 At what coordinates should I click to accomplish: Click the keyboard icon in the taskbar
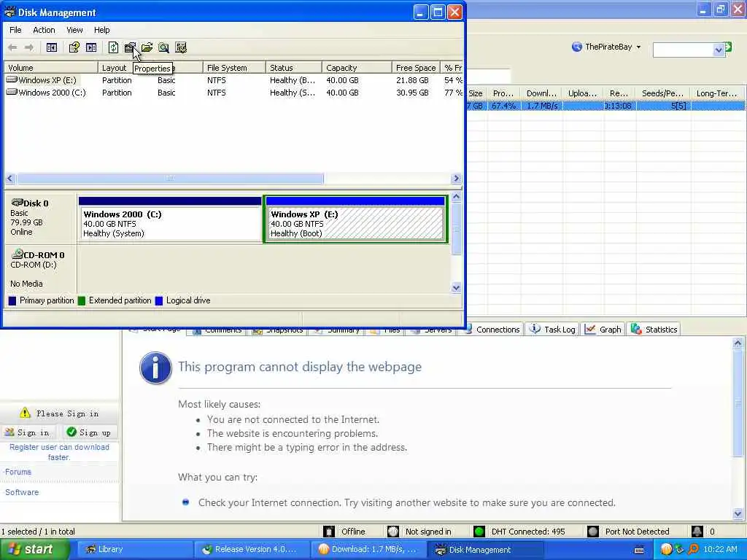639,550
